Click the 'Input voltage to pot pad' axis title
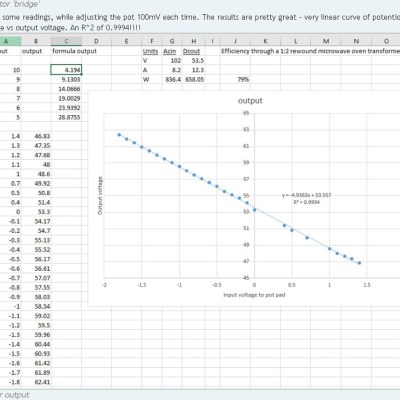 point(254,295)
